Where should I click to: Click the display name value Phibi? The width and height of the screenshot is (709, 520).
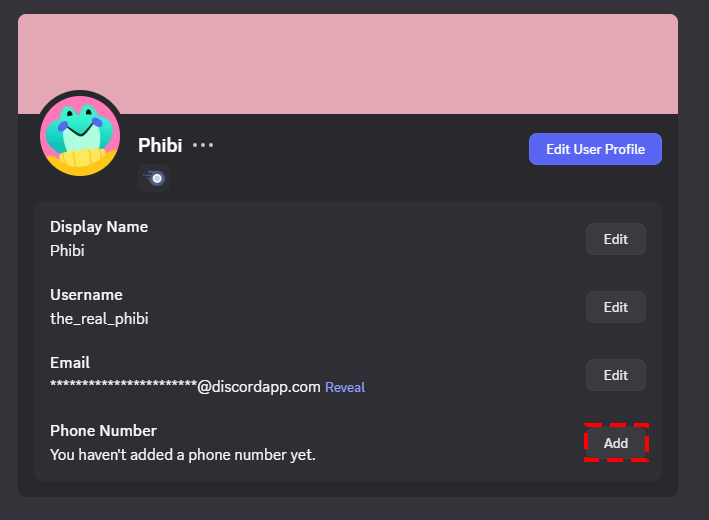pos(67,251)
